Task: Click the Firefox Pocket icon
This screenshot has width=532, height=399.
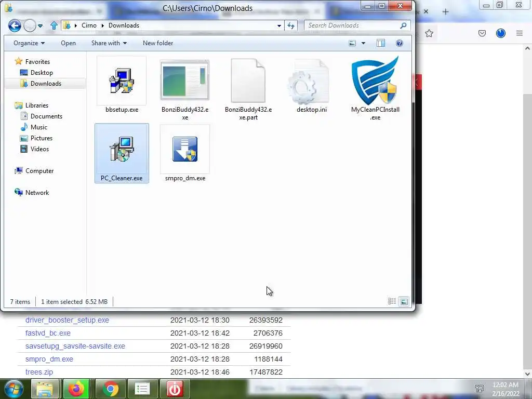Action: tap(482, 33)
